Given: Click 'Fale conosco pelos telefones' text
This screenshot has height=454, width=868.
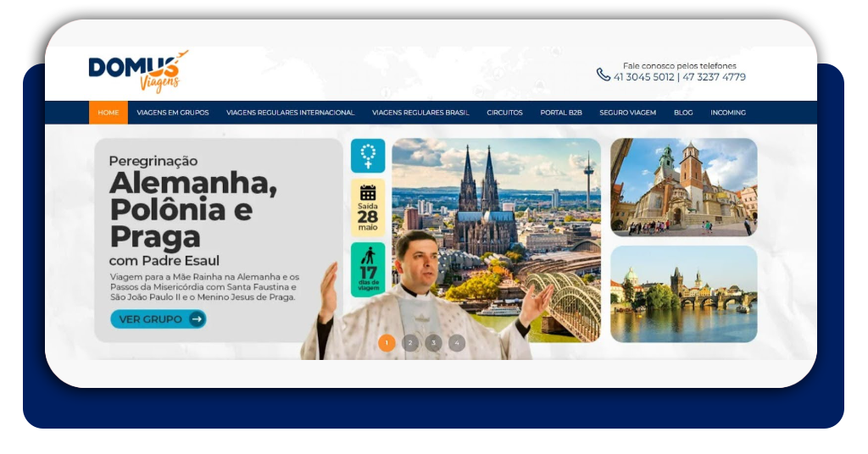Looking at the screenshot, I should coord(680,66).
